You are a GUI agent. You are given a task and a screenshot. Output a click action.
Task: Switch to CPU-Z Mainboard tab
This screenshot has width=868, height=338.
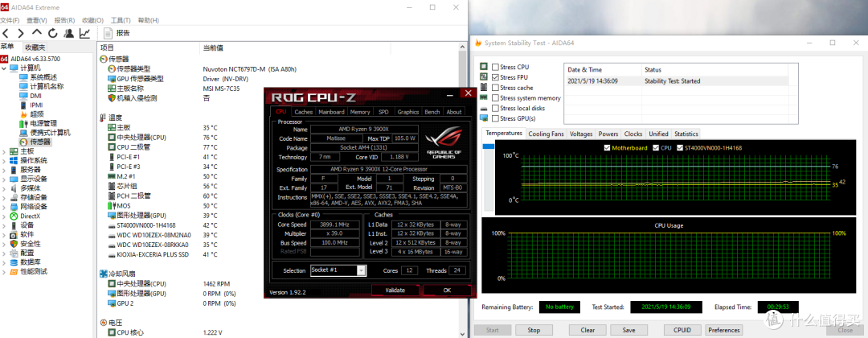[x=331, y=112]
